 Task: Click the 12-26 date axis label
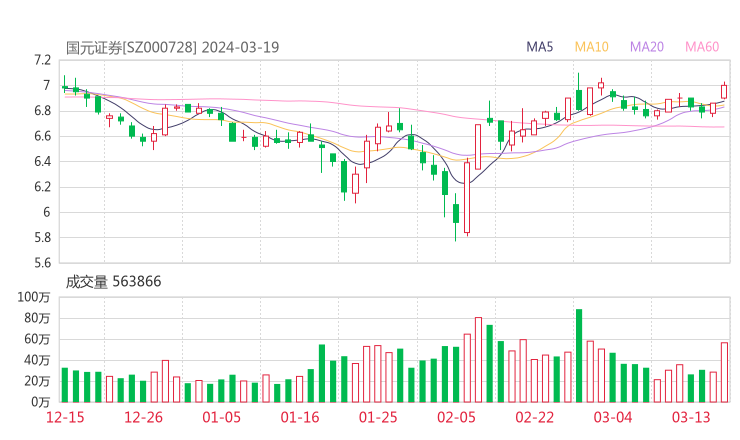click(143, 417)
